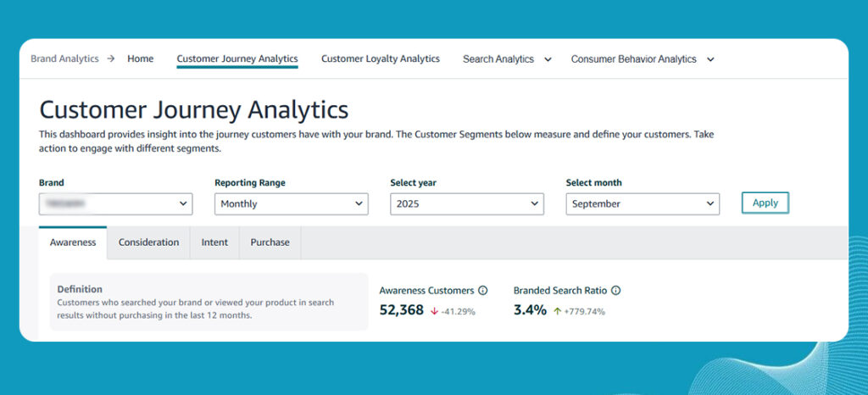Open Customer Loyalty Analytics page

381,59
